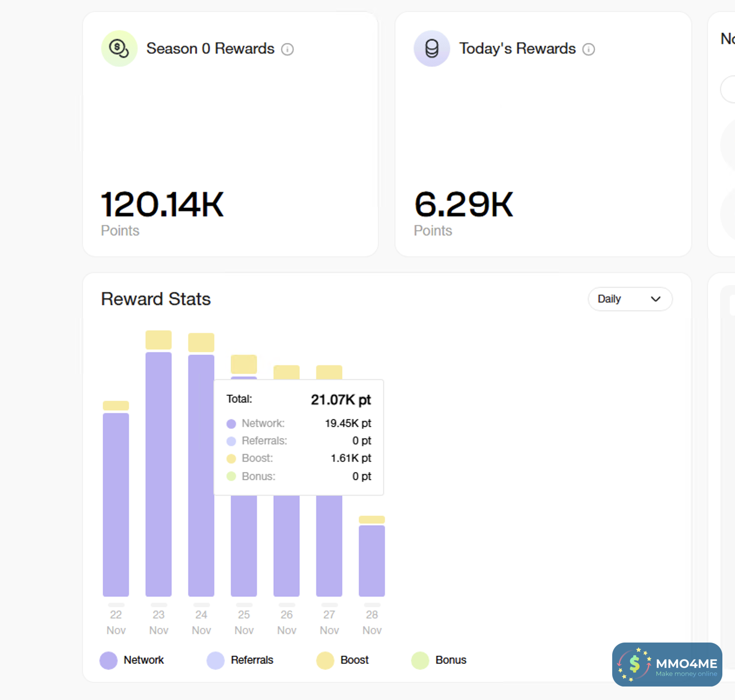This screenshot has width=735, height=700.
Task: Toggle the Bonus legend series
Action: [x=439, y=660]
